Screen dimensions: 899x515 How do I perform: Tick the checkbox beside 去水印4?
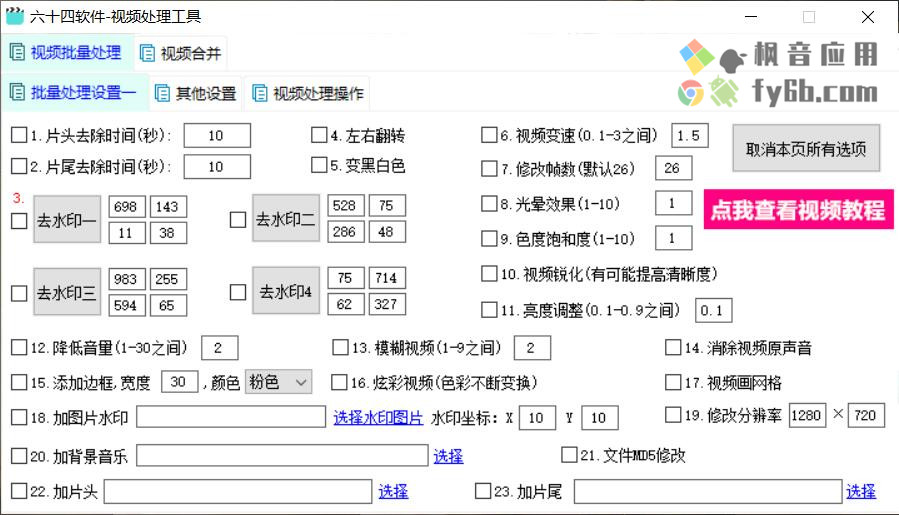pos(238,292)
